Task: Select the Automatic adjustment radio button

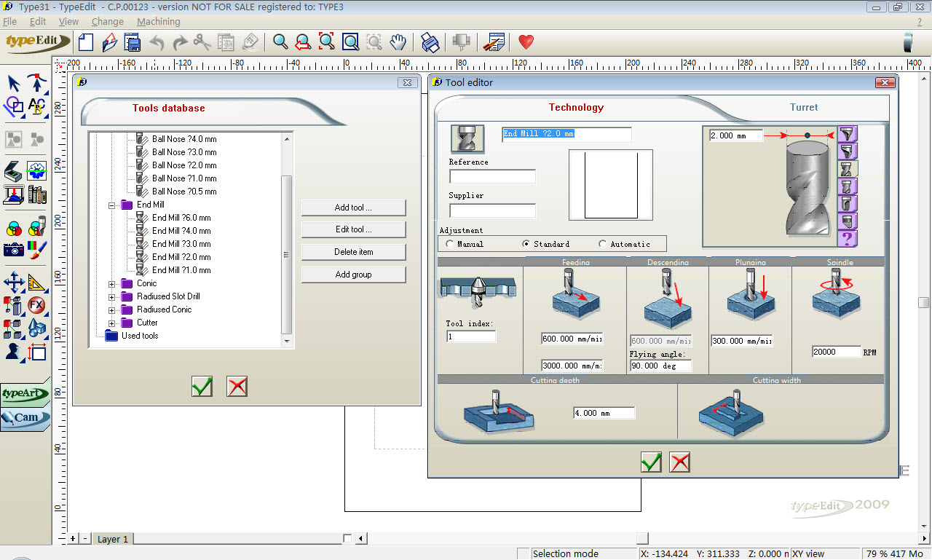Action: tap(602, 244)
